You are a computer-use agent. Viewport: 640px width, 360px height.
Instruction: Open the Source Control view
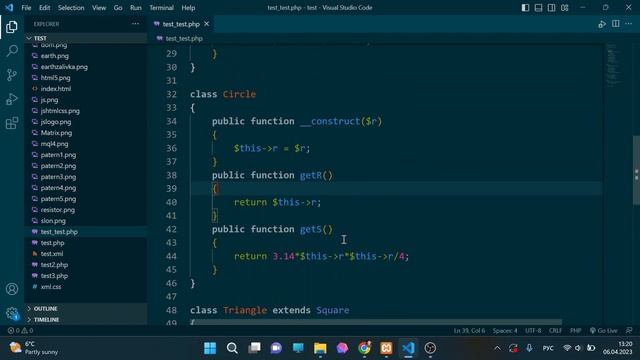click(12, 75)
